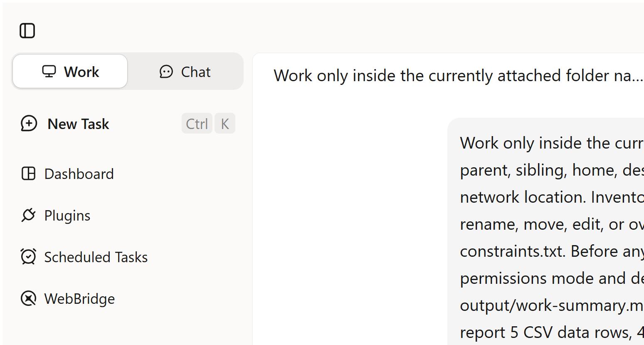This screenshot has height=345, width=644.
Task: Click the Scheduled Tasks alarm clock icon
Action: pos(28,256)
